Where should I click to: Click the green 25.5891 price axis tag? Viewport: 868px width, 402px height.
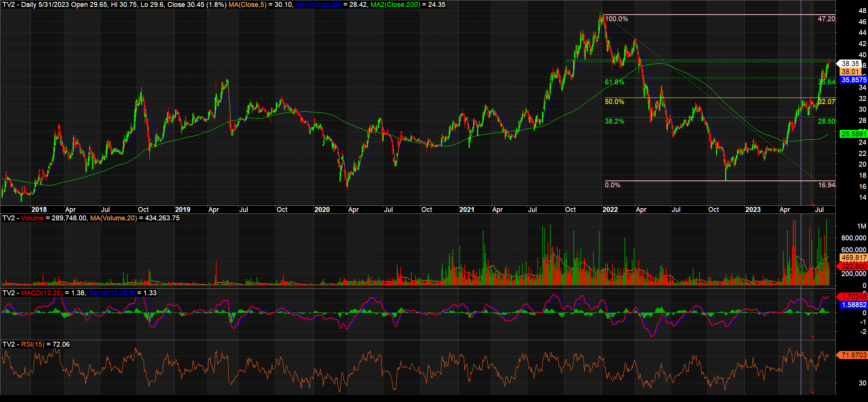click(x=854, y=134)
